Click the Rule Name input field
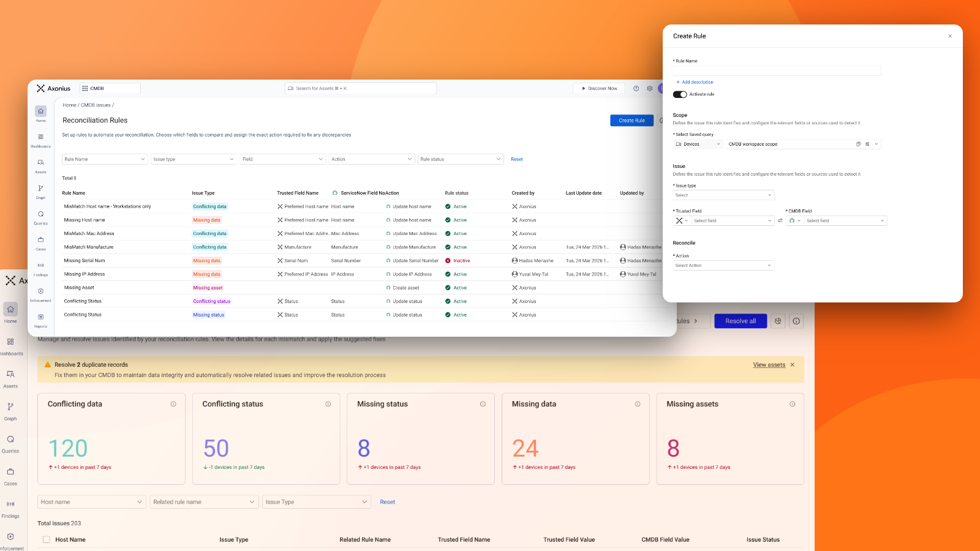 click(777, 70)
